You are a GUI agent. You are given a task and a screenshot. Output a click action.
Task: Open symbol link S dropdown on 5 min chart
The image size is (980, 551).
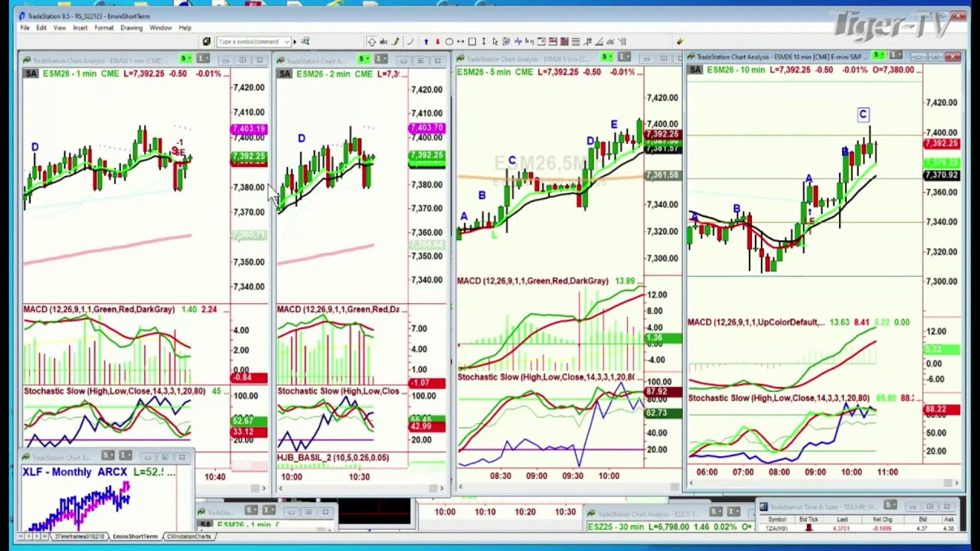coord(606,57)
